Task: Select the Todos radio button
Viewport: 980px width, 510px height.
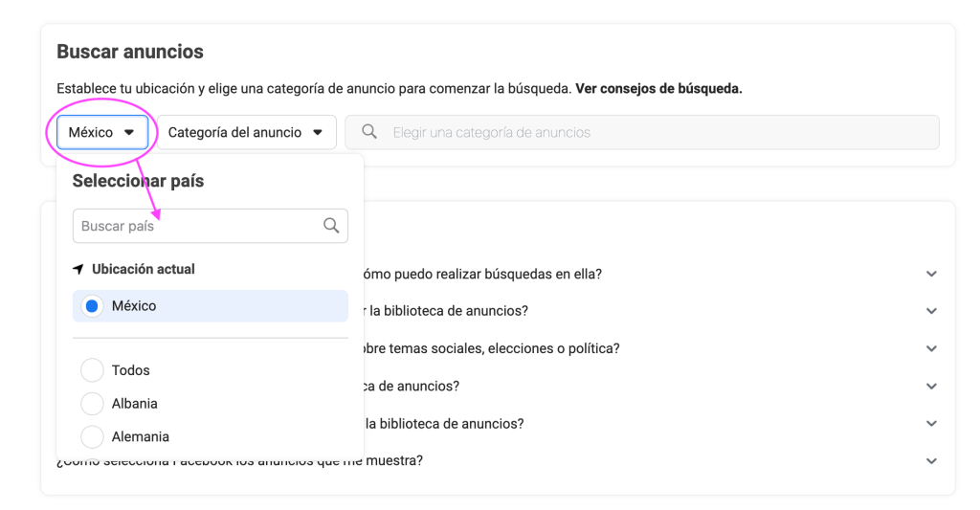Action: [x=92, y=370]
